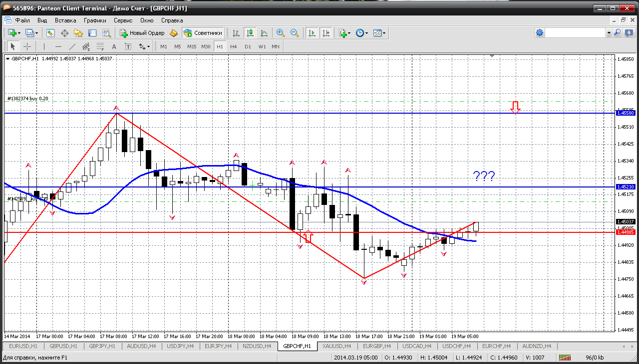Open the MetaEditor yellow book icon

[174, 33]
